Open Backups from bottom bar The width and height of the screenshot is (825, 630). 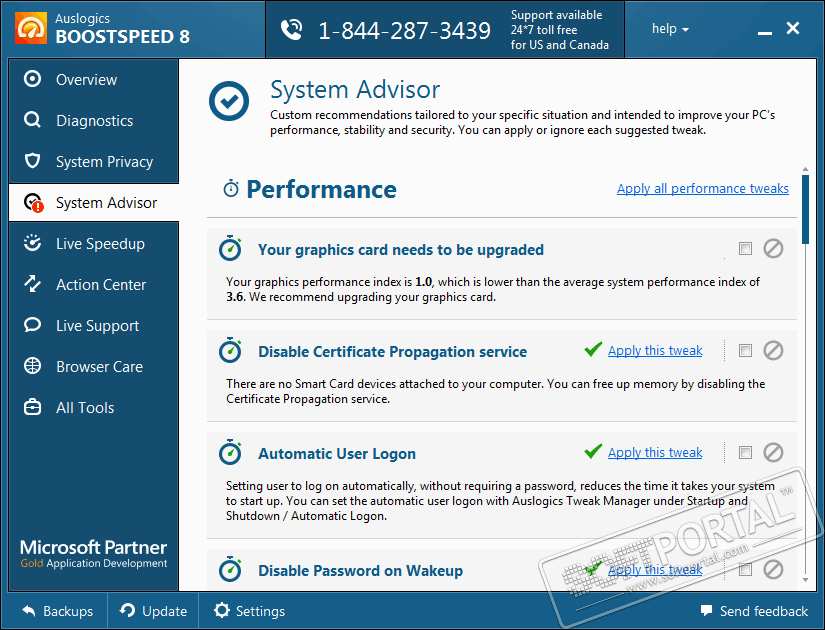click(x=57, y=611)
